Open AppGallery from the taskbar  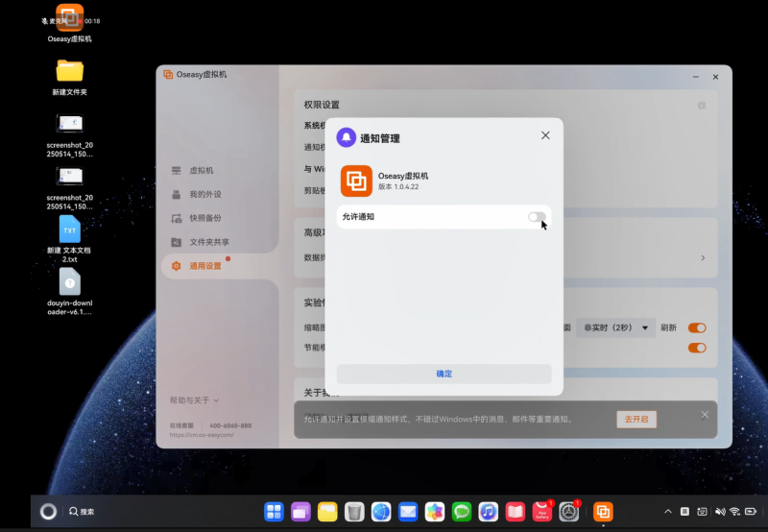541,512
